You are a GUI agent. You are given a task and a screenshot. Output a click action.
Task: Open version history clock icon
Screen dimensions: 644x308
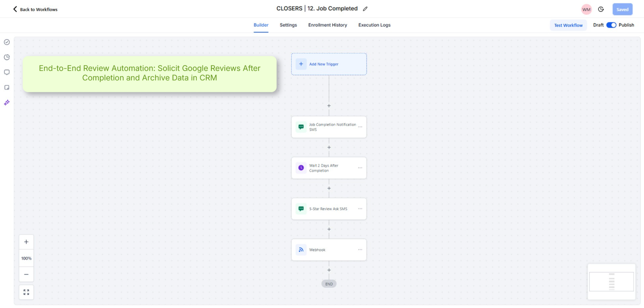[x=601, y=9]
